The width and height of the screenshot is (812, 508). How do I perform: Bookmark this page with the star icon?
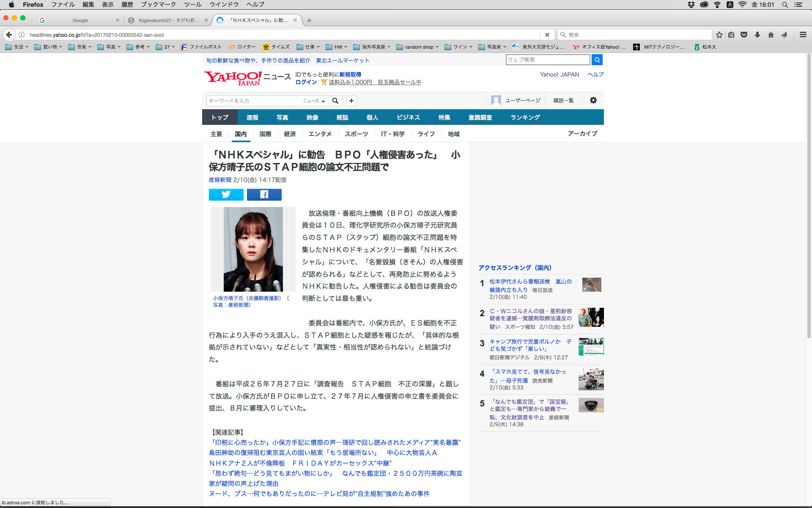[719, 35]
